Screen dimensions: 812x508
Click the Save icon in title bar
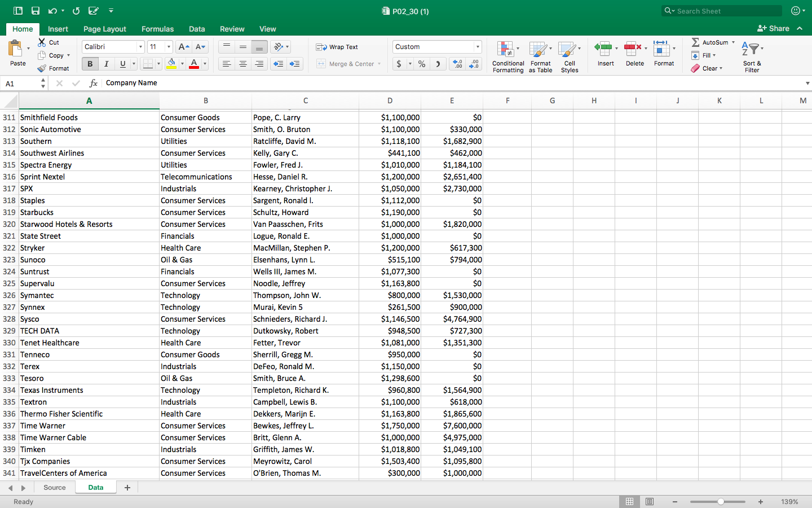pyautogui.click(x=36, y=11)
